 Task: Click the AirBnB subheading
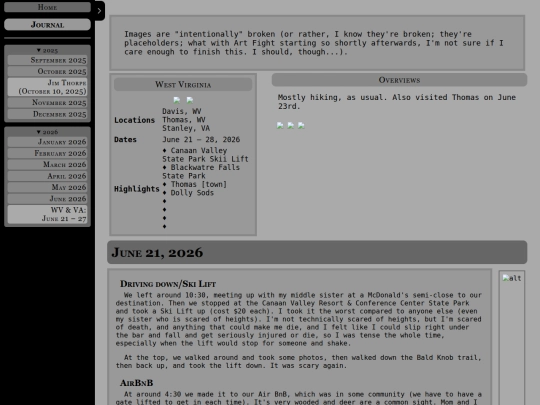[x=136, y=383]
